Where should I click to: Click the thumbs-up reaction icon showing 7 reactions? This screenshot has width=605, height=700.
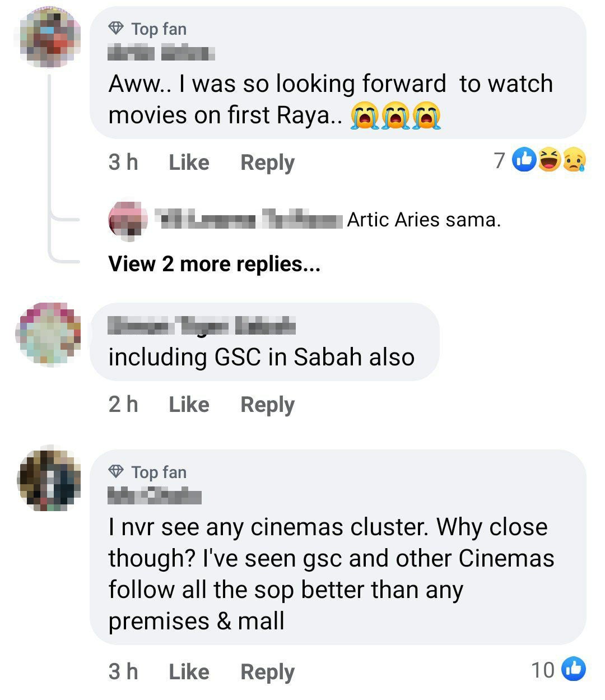click(x=523, y=160)
